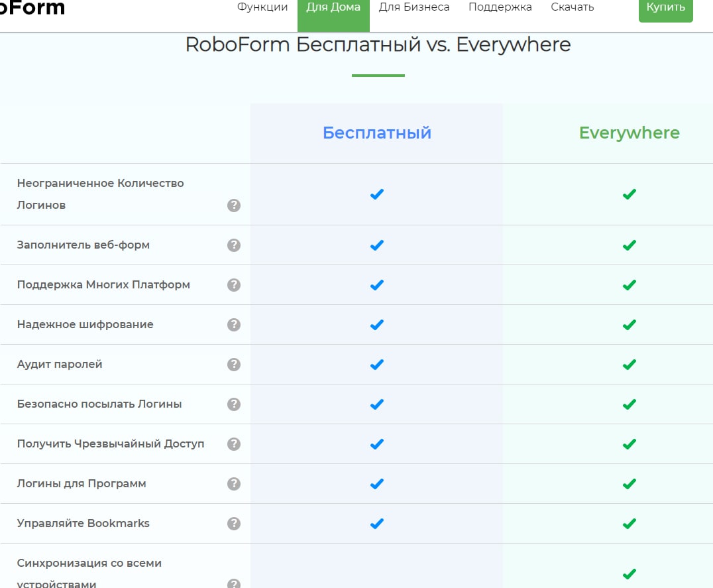Click blue checkmark in Поддержка Многих Платформ row

377,285
